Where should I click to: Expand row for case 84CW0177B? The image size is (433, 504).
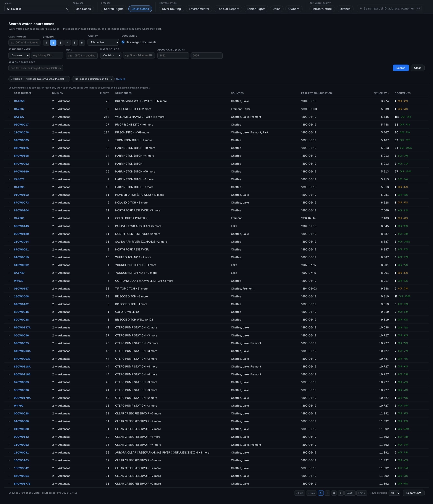(9, 484)
